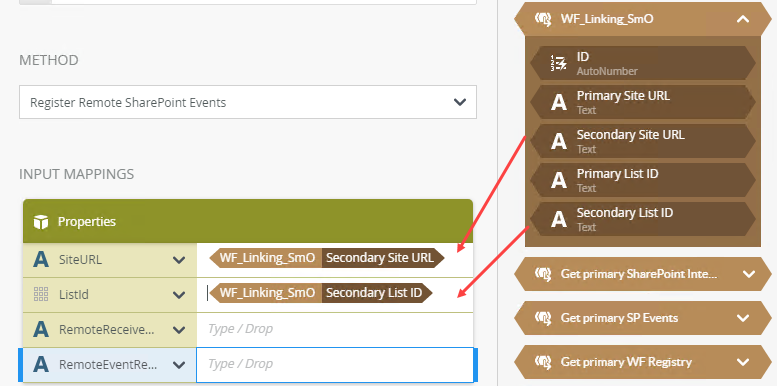The image size is (777, 386).
Task: Open the ListId property chevron
Action: click(179, 295)
